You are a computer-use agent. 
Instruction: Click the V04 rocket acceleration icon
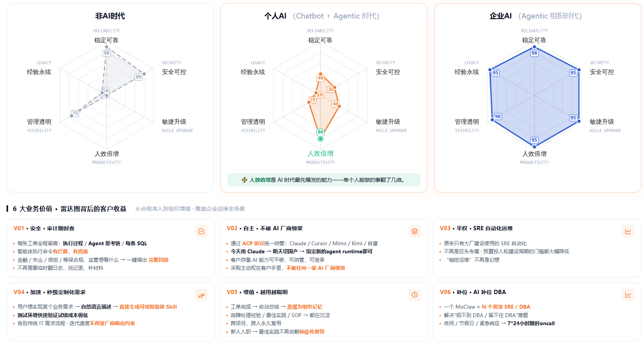pos(202,295)
